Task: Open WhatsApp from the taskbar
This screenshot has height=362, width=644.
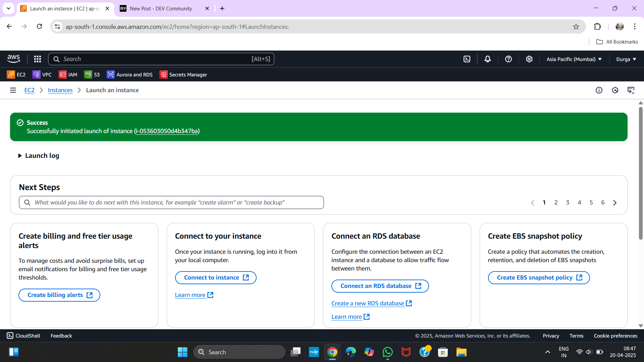Action: [x=387, y=352]
